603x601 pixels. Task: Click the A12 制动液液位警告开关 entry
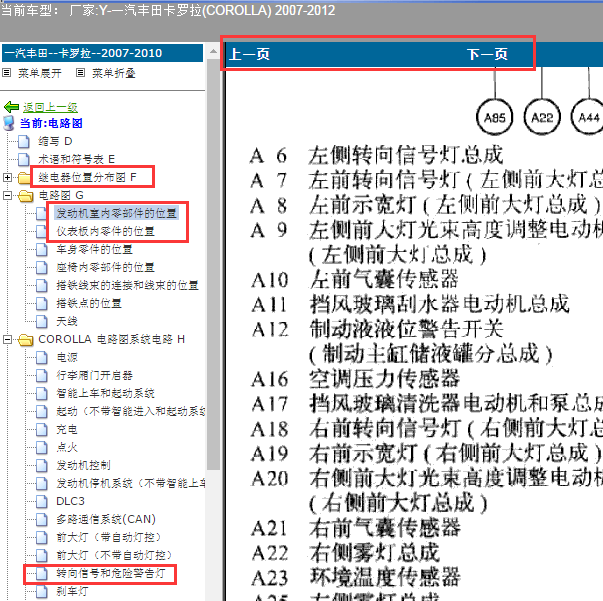tap(378, 329)
